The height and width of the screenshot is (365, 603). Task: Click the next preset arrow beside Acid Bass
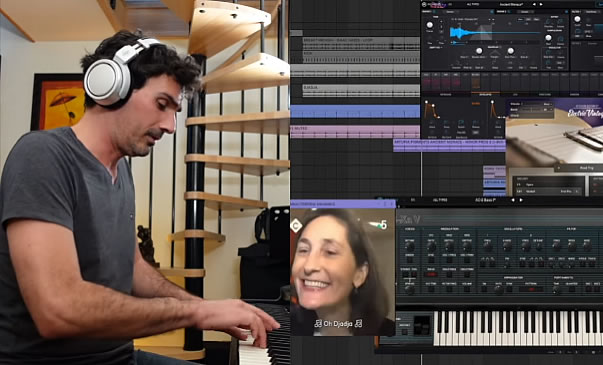[521, 200]
